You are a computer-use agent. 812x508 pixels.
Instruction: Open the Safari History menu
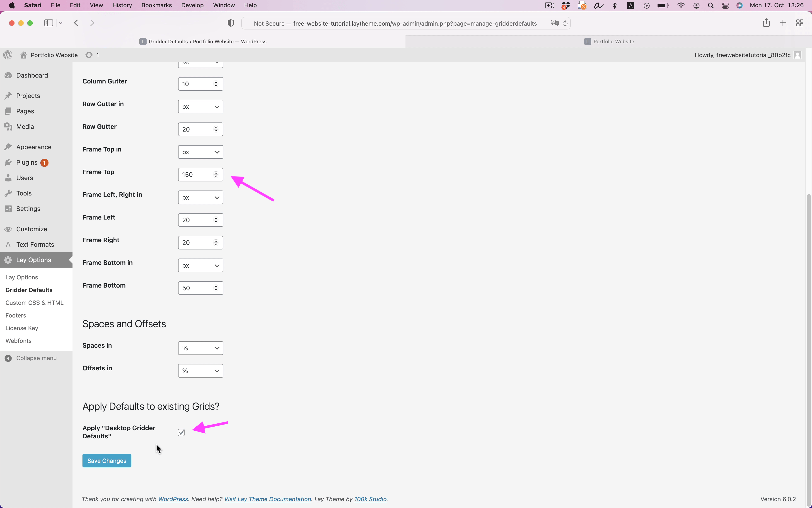122,5
